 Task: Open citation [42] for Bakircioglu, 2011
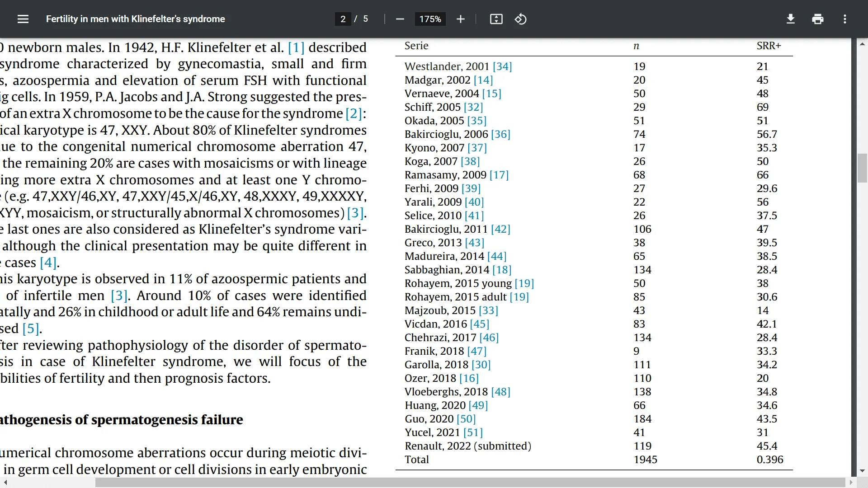point(500,229)
